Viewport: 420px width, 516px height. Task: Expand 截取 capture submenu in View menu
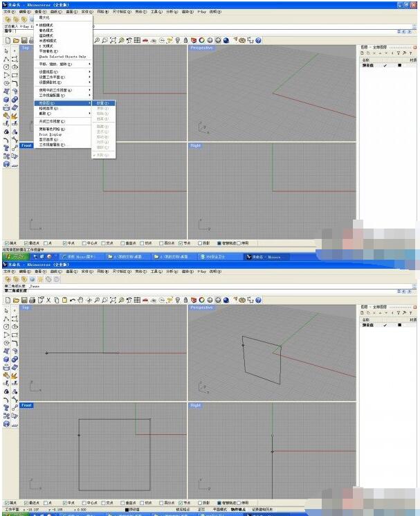[64, 114]
